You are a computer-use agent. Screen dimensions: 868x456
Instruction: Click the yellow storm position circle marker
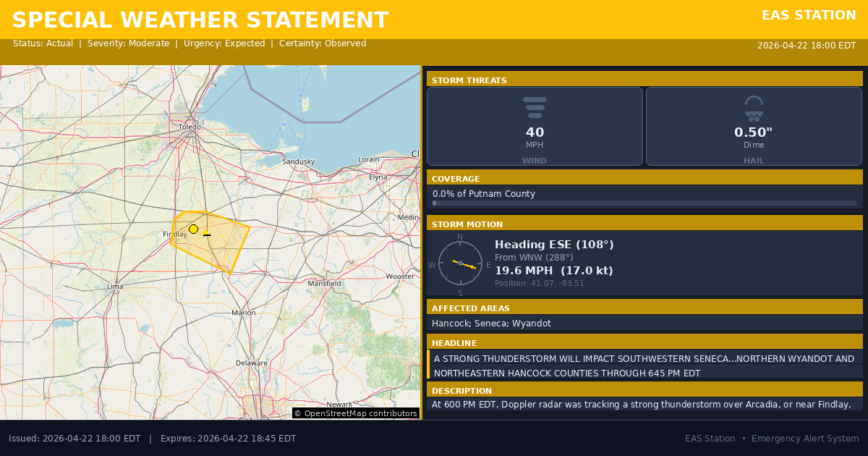coord(193,229)
